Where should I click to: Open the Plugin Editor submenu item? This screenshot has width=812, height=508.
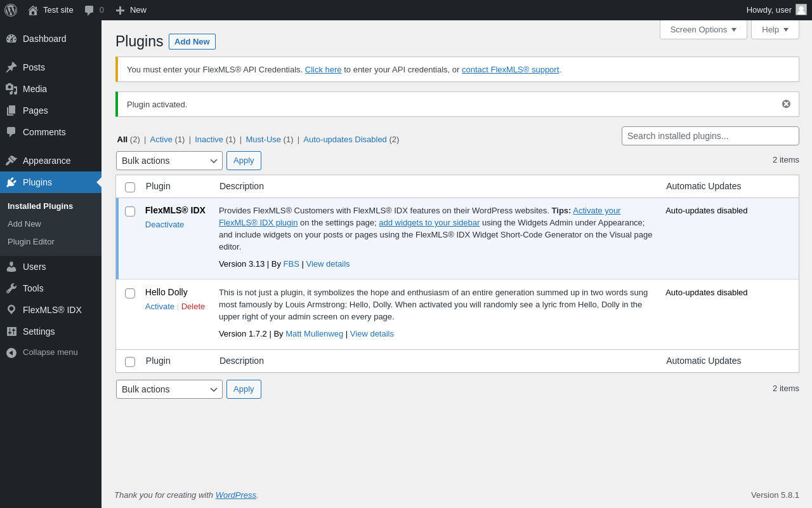tap(31, 242)
